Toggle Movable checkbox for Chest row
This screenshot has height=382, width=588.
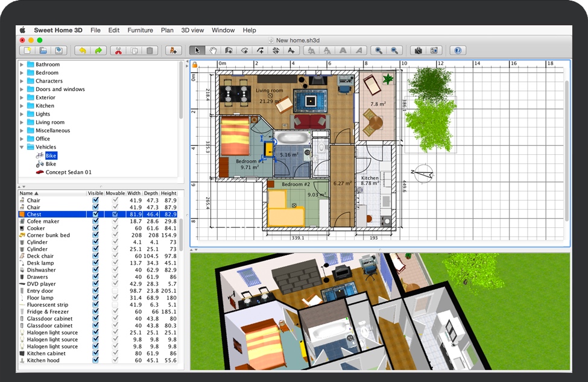115,214
